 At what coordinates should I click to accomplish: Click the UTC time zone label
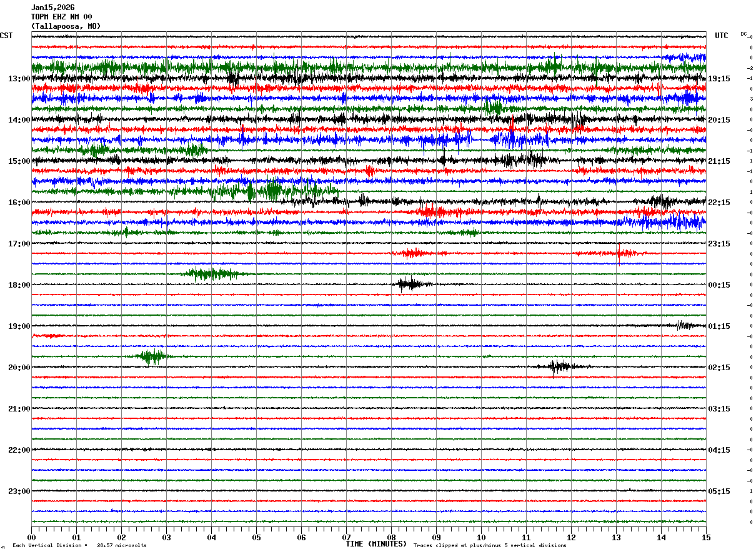722,36
